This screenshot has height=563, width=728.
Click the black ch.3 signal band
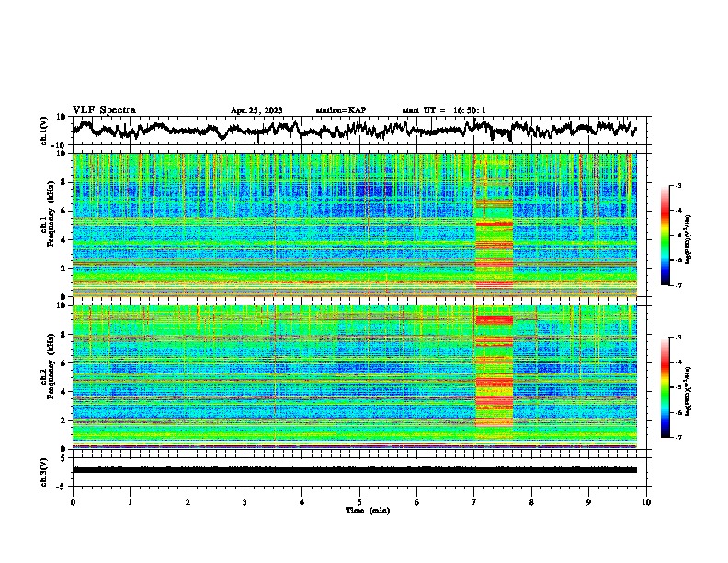tap(354, 470)
